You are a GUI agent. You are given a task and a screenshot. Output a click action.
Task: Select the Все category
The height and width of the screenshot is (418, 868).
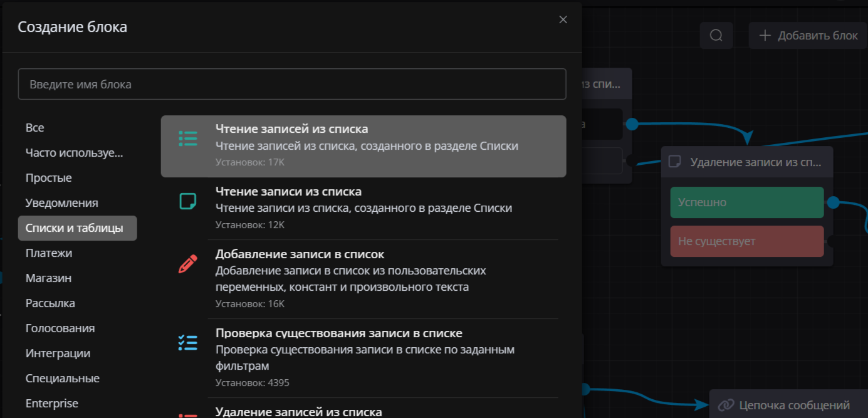pyautogui.click(x=35, y=128)
